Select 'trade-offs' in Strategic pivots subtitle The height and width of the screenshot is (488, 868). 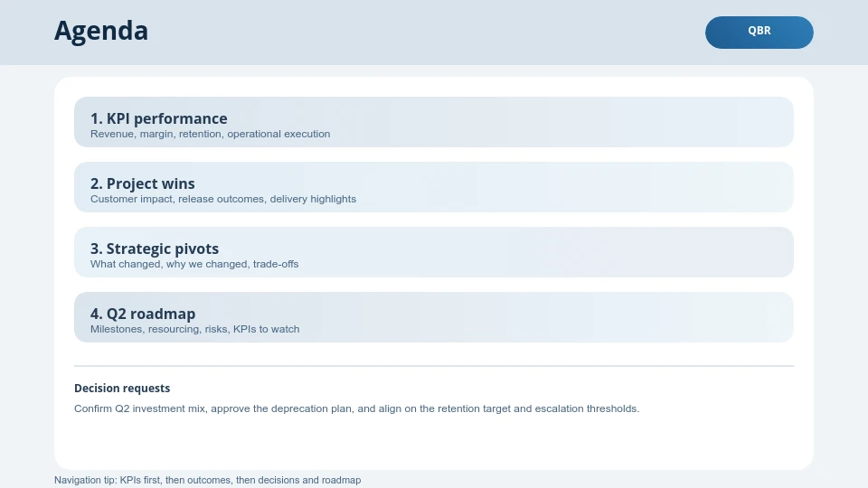276,264
